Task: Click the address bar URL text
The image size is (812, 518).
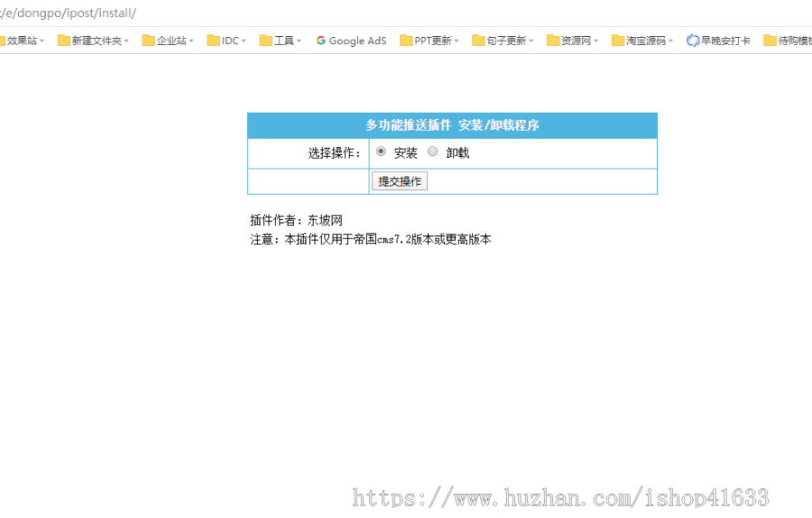Action: point(68,13)
